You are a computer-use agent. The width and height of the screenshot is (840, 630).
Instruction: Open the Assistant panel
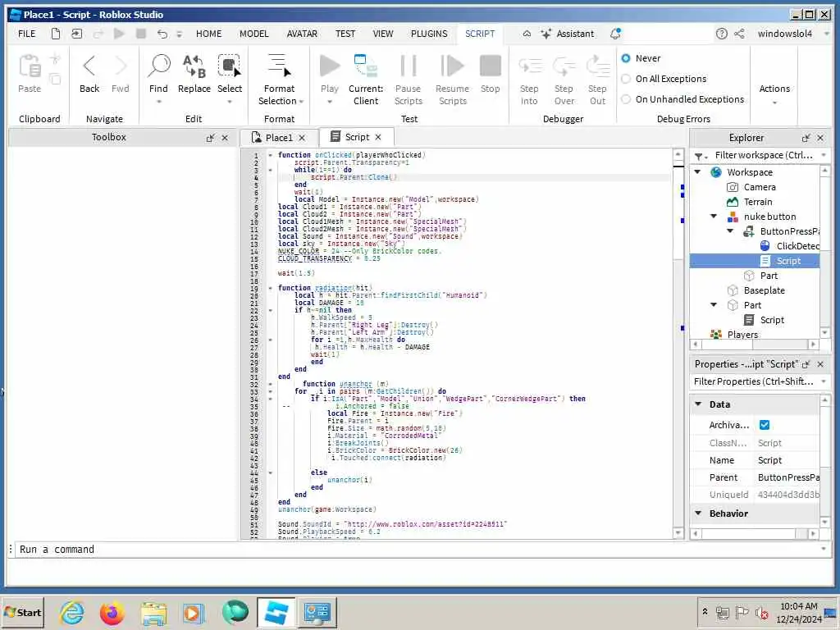[568, 34]
